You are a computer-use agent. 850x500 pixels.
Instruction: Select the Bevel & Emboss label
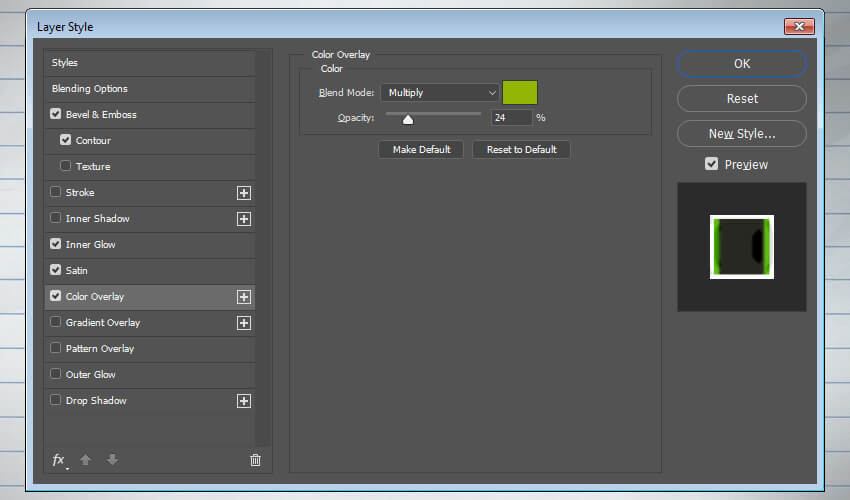[101, 115]
